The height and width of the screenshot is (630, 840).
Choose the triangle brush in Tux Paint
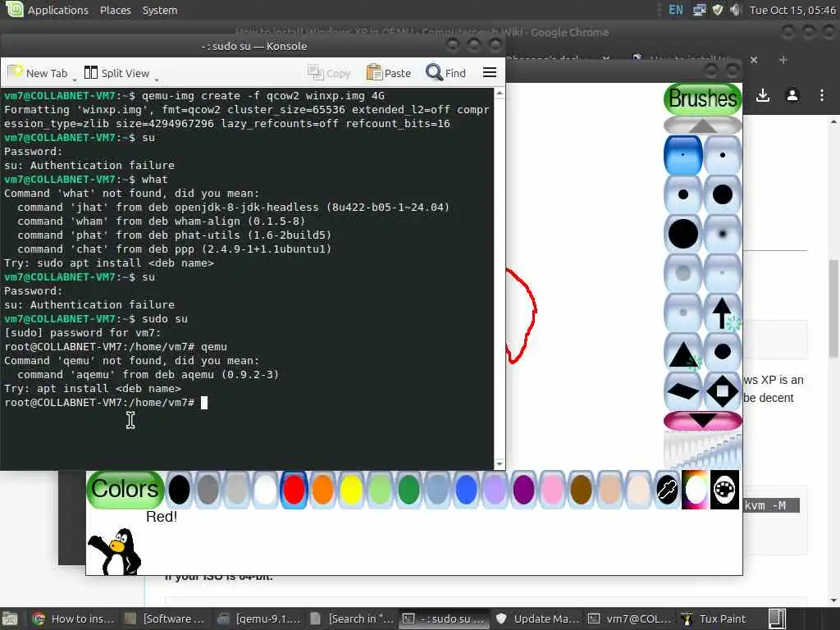click(x=682, y=352)
